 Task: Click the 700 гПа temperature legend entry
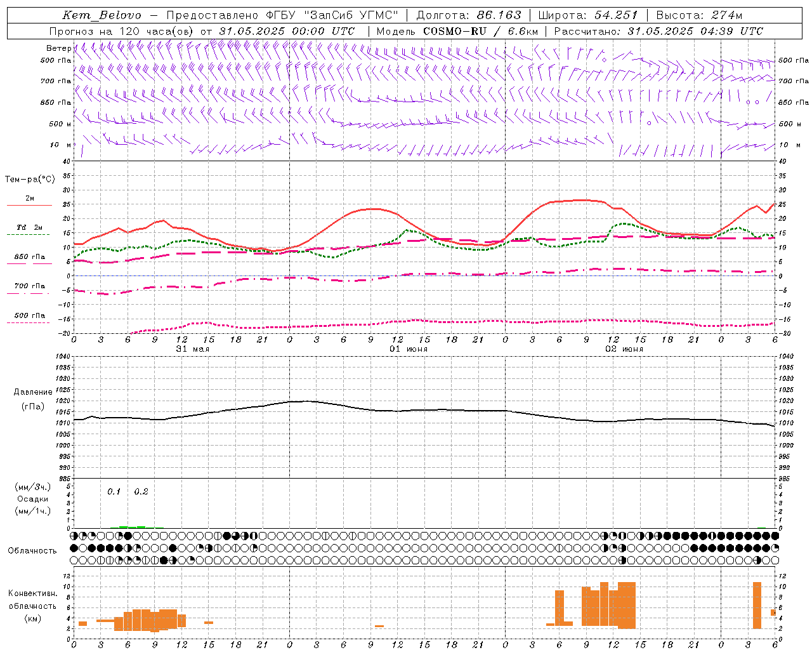(x=30, y=286)
